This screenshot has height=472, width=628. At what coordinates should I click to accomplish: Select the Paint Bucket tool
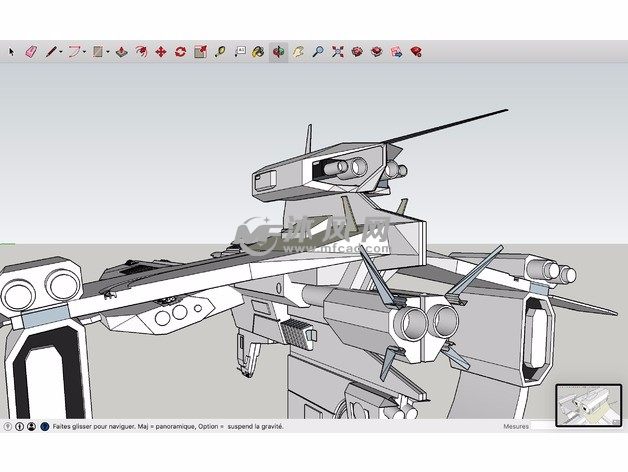point(258,51)
